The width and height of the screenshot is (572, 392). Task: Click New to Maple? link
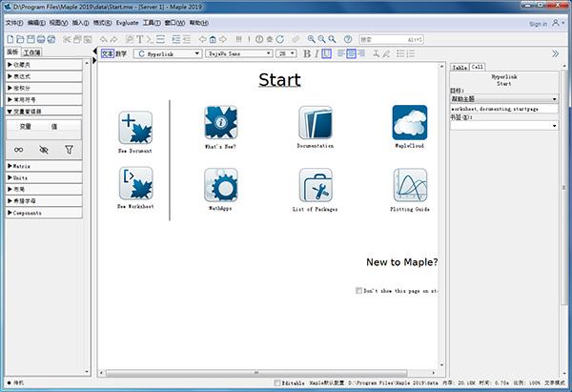402,262
